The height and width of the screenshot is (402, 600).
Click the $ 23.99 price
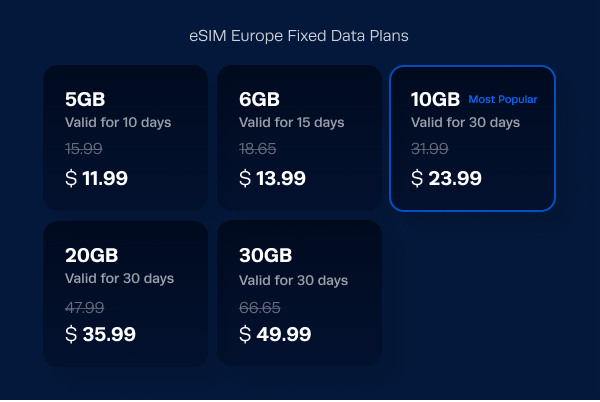pos(446,178)
